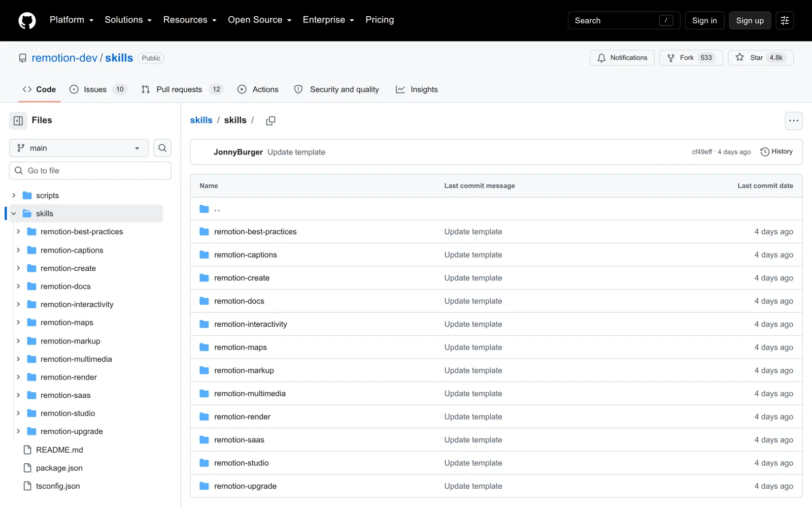Open the parent directory folder row
812x508 pixels.
(x=496, y=209)
